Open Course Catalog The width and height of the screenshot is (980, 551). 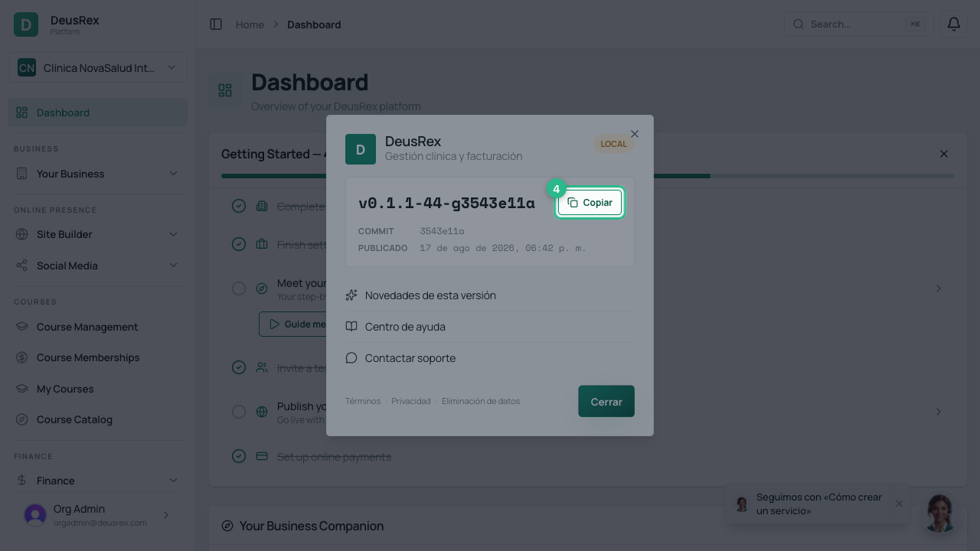pos(97,419)
